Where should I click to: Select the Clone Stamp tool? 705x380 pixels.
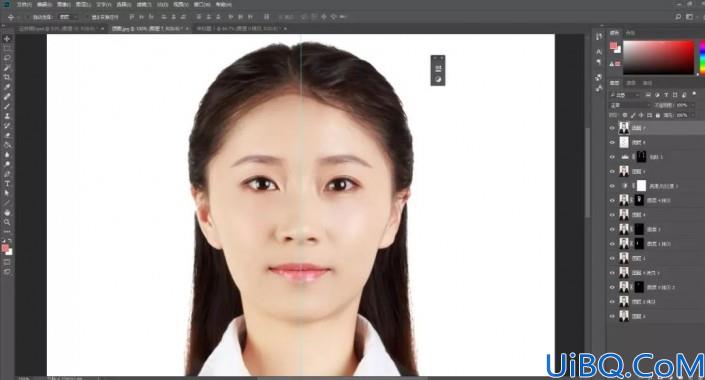tap(7, 116)
